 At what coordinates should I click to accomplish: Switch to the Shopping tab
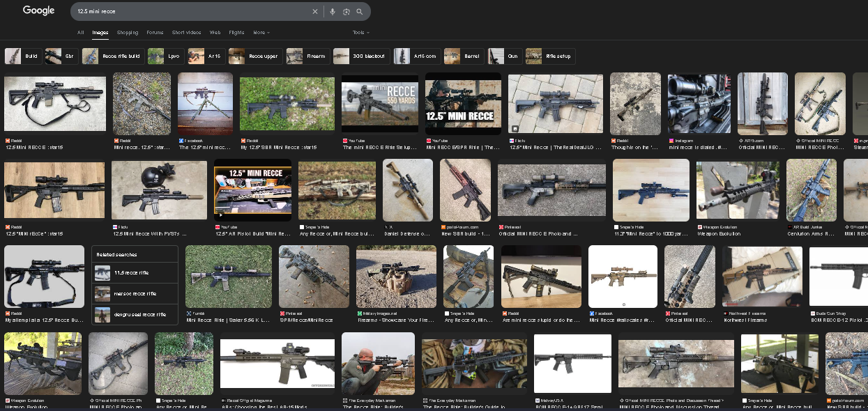[128, 33]
